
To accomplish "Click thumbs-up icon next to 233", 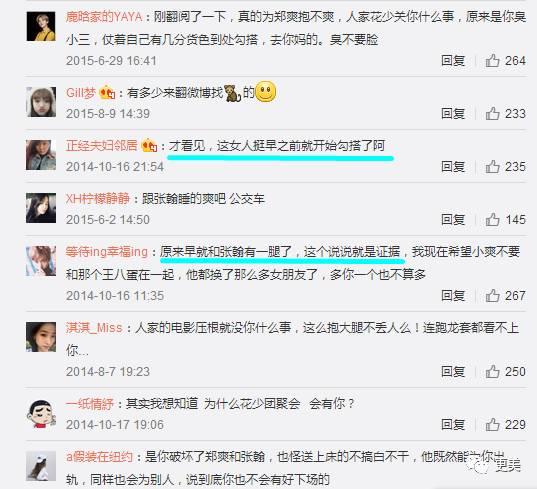I will 492,114.
